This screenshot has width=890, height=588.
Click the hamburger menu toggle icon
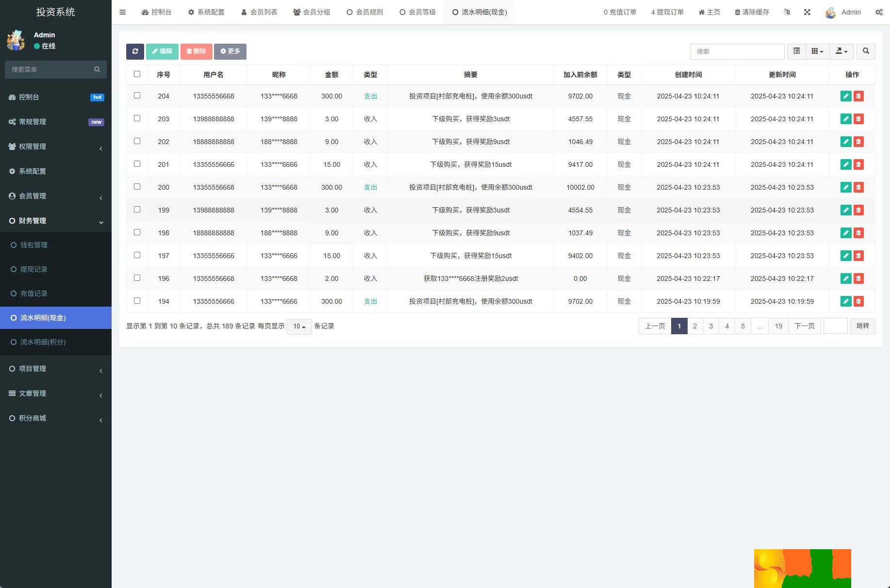click(x=123, y=12)
